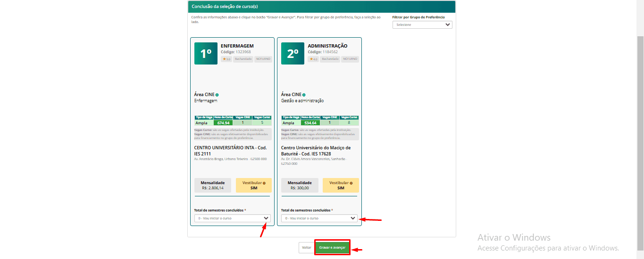Screen dimensions: 644x259
Task: Click the NOTURNO tag on Administração card
Action: [x=350, y=59]
